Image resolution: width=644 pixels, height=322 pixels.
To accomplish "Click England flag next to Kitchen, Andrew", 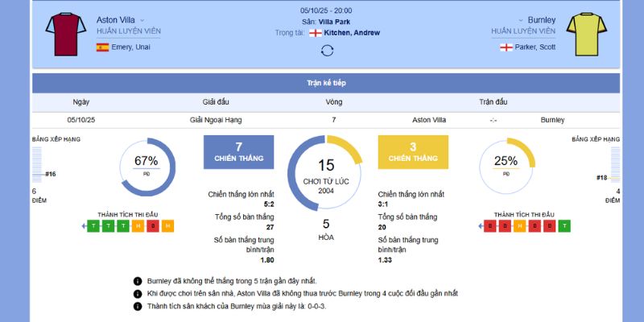I will [x=316, y=33].
